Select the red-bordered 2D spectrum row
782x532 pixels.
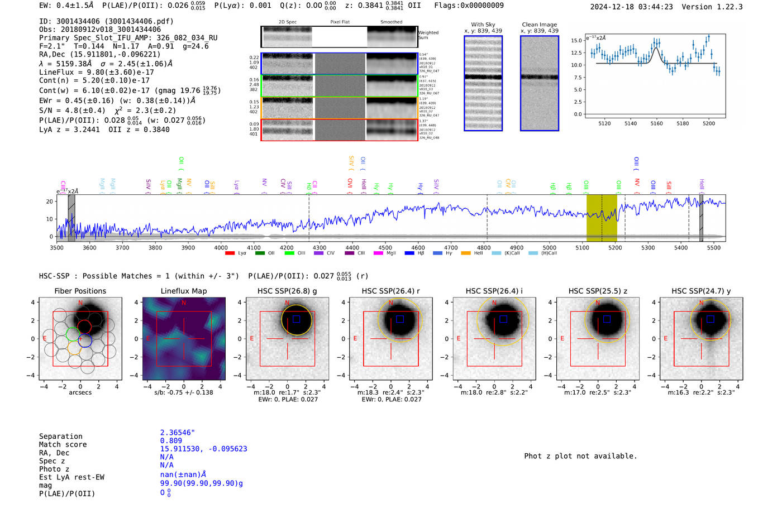click(339, 130)
